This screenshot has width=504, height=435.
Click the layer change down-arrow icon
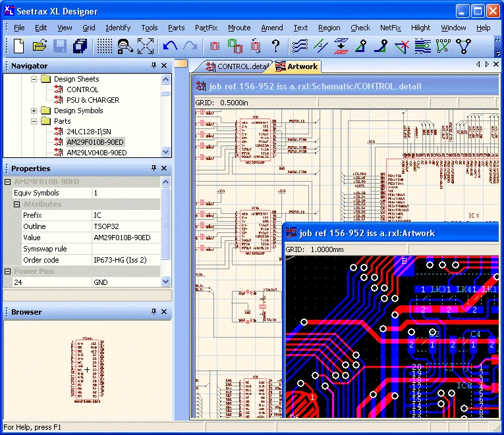pyautogui.click(x=341, y=46)
